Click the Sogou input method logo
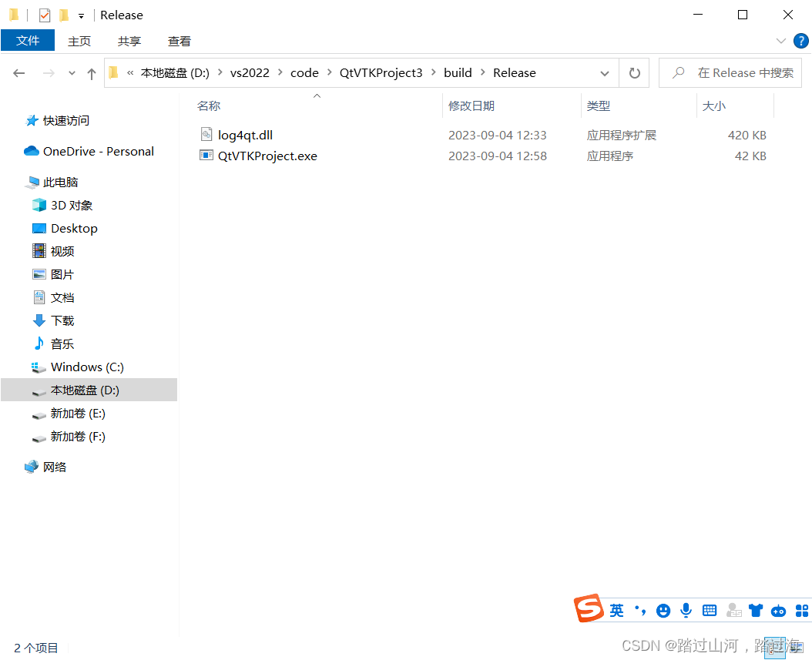The width and height of the screenshot is (812, 660). (589, 608)
